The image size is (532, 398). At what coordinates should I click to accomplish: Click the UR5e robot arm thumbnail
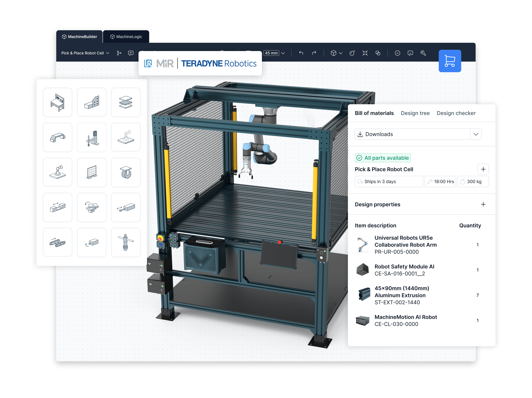pos(362,245)
